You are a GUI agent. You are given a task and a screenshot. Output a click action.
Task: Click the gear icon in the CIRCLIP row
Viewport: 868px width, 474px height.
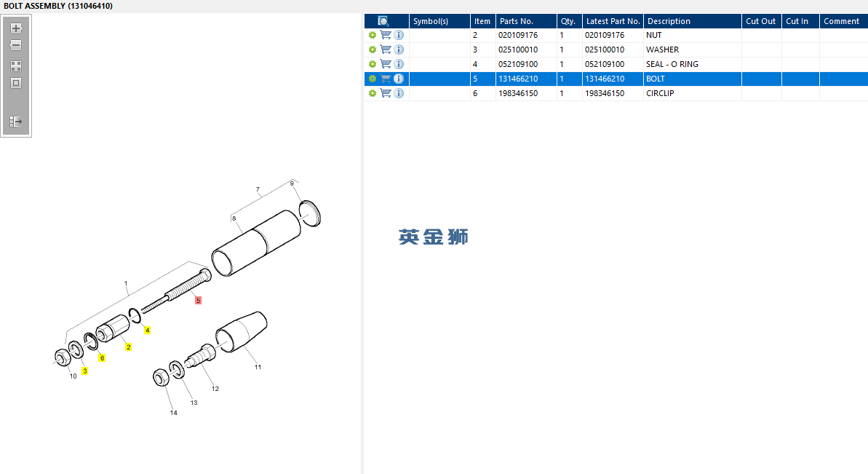[373, 94]
